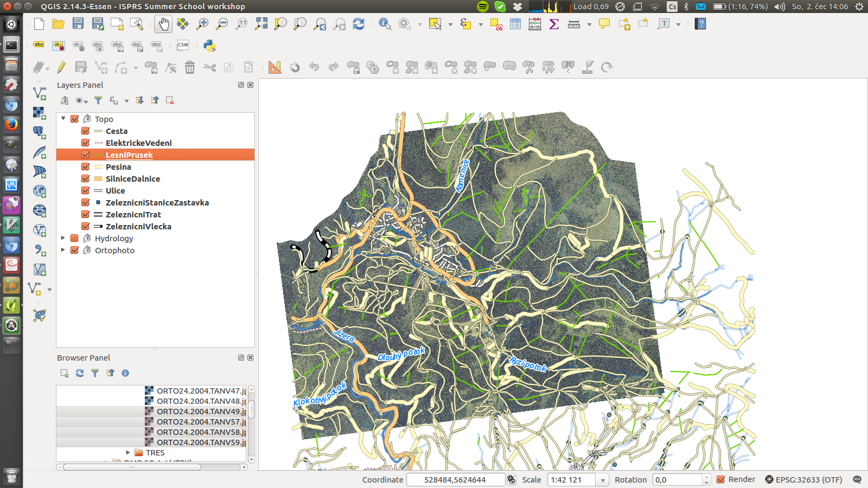Activate the Zoom Out magnifier tool
The image size is (868, 488).
coord(222,24)
